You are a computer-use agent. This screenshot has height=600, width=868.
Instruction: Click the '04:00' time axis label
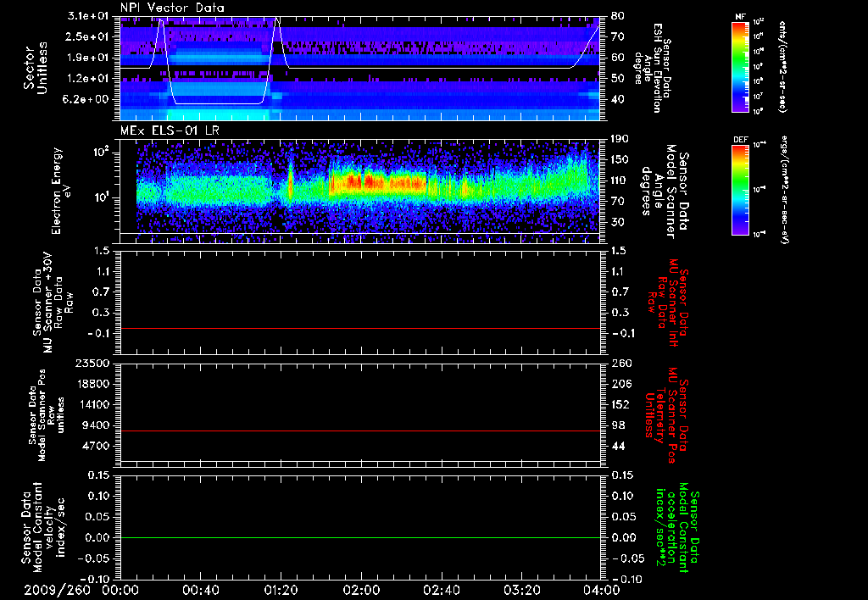pos(601,590)
